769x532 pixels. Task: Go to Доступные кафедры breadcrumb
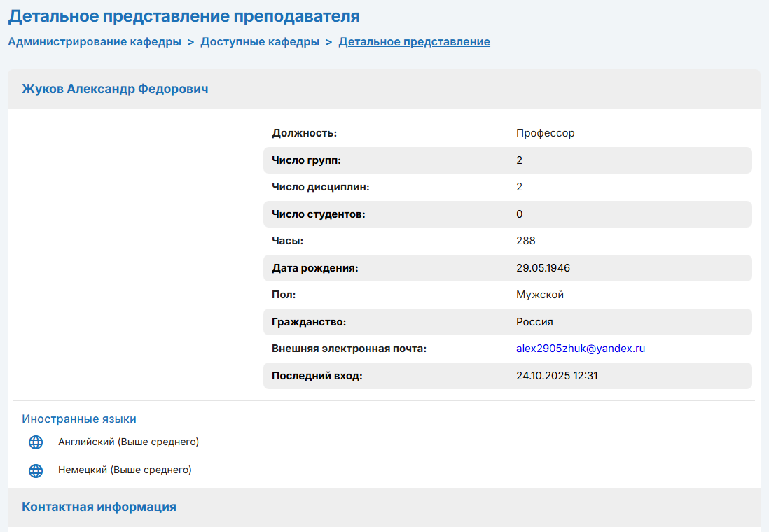coord(260,42)
